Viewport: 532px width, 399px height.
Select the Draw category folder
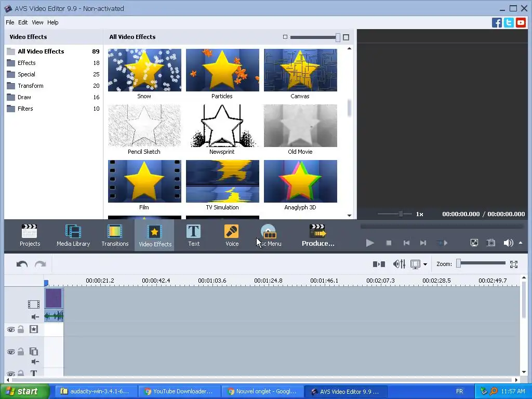point(54,97)
